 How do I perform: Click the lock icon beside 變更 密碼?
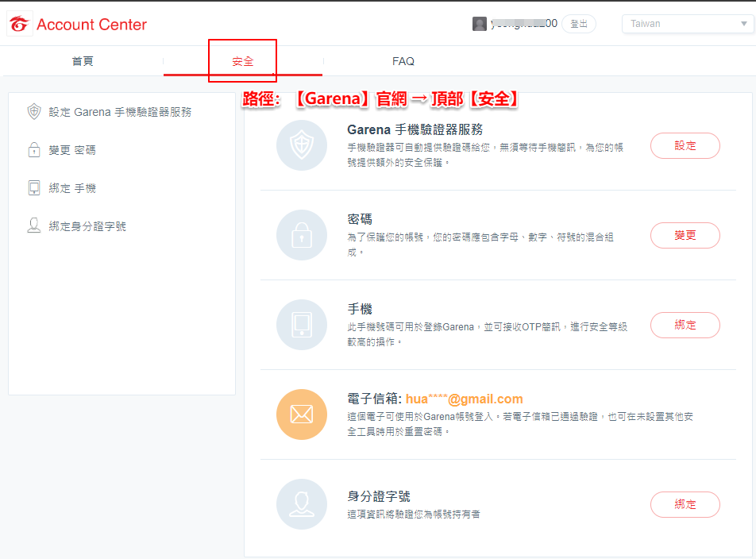click(33, 150)
